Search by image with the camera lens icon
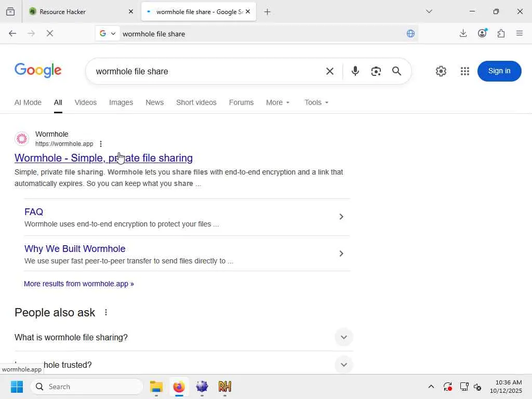The height and width of the screenshot is (399, 532). 376,71
